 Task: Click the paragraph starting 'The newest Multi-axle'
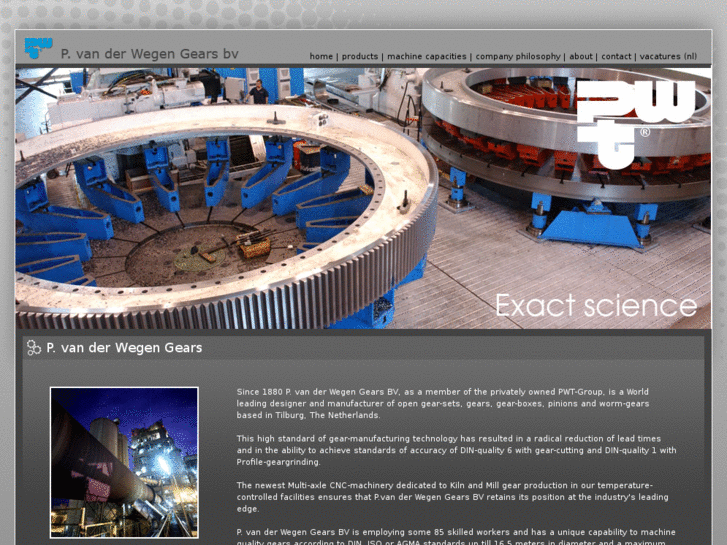point(453,497)
